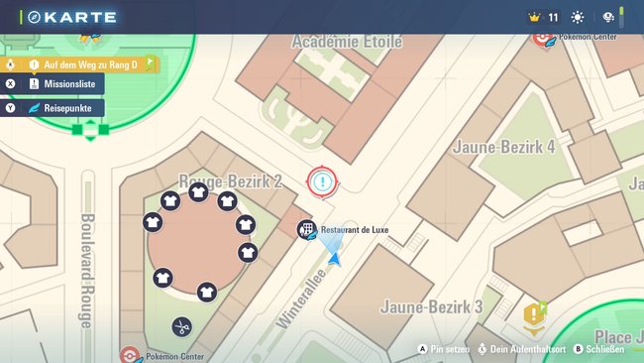Click the blue player position arrow

tap(335, 259)
